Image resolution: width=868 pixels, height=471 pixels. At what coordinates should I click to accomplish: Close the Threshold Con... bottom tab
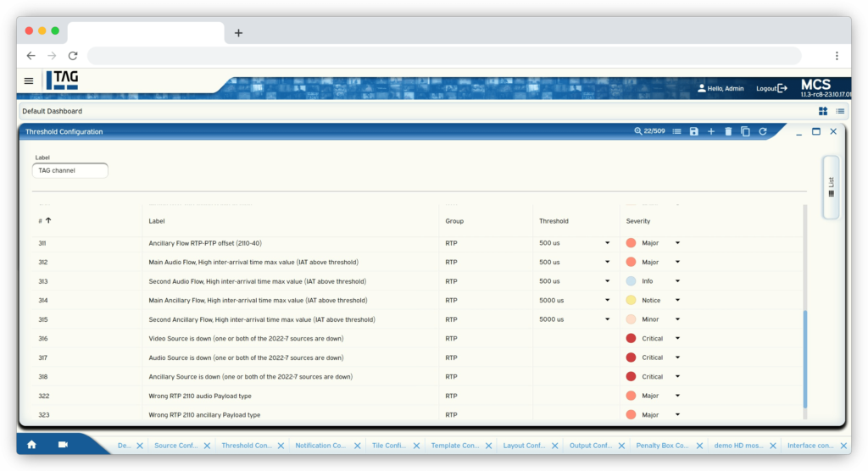pyautogui.click(x=281, y=446)
